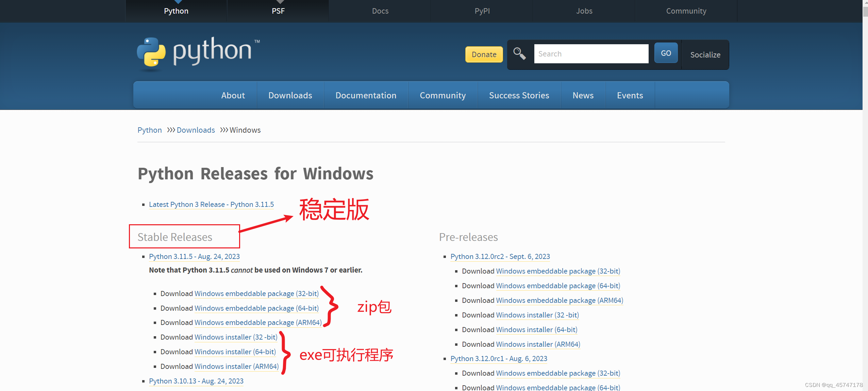Switch to the PSF tab
This screenshot has height=391, width=868.
pyautogui.click(x=278, y=11)
